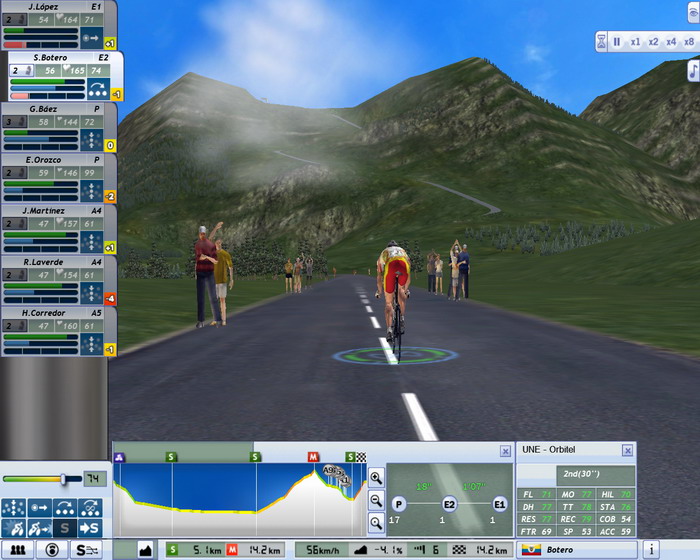Click the stage profile mountain icon
This screenshot has width=700, height=560.
pos(144,550)
